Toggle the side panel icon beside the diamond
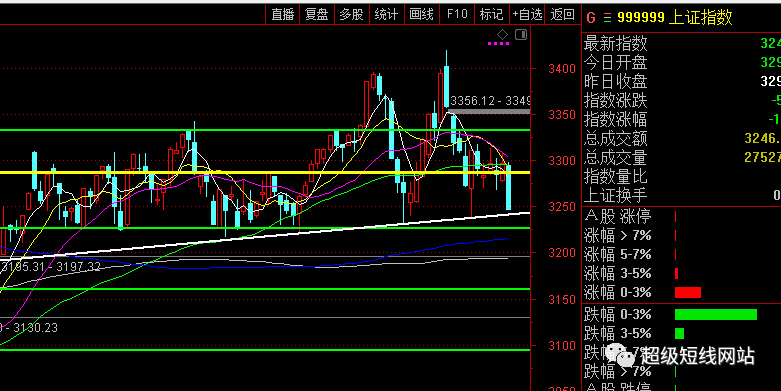The width and height of the screenshot is (781, 391). click(x=521, y=34)
